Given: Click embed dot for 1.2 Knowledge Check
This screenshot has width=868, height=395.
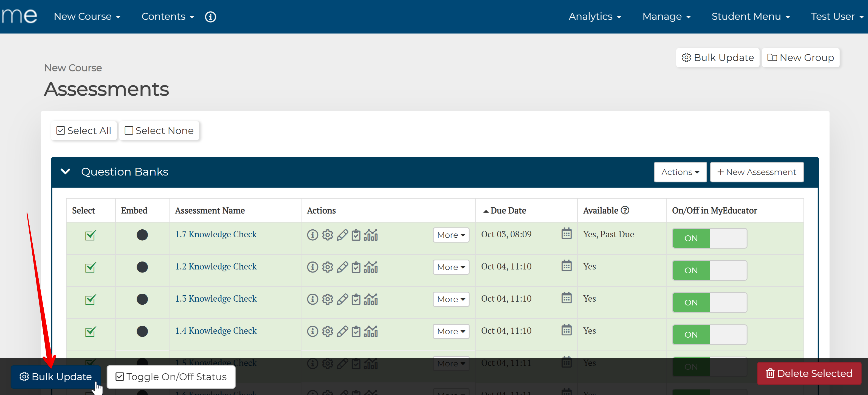Looking at the screenshot, I should [x=142, y=267].
